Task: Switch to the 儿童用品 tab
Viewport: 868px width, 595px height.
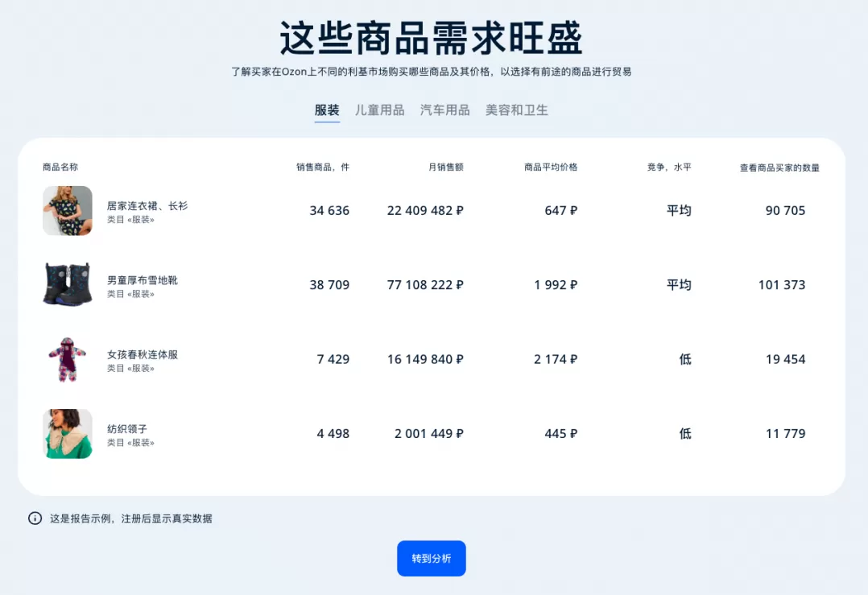Action: (x=380, y=110)
